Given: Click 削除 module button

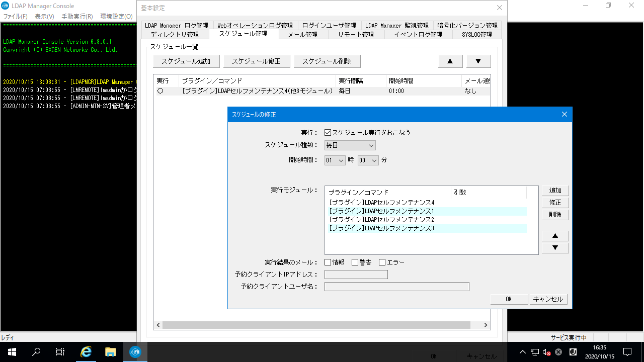Looking at the screenshot, I should (555, 215).
